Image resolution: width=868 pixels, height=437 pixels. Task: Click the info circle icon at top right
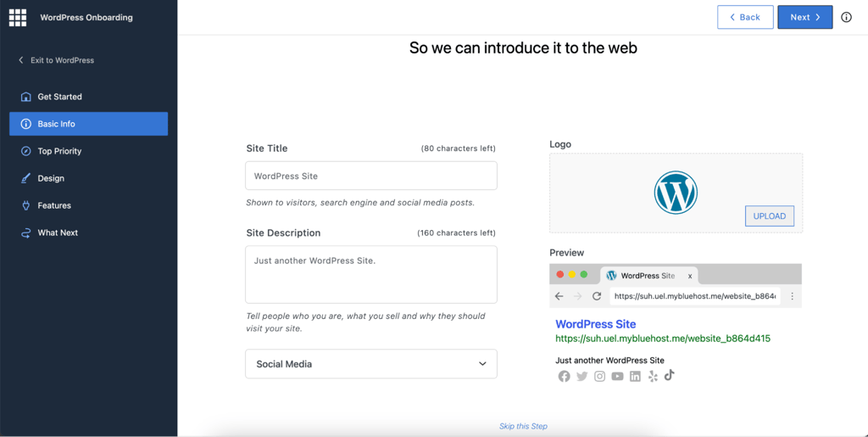(x=847, y=17)
